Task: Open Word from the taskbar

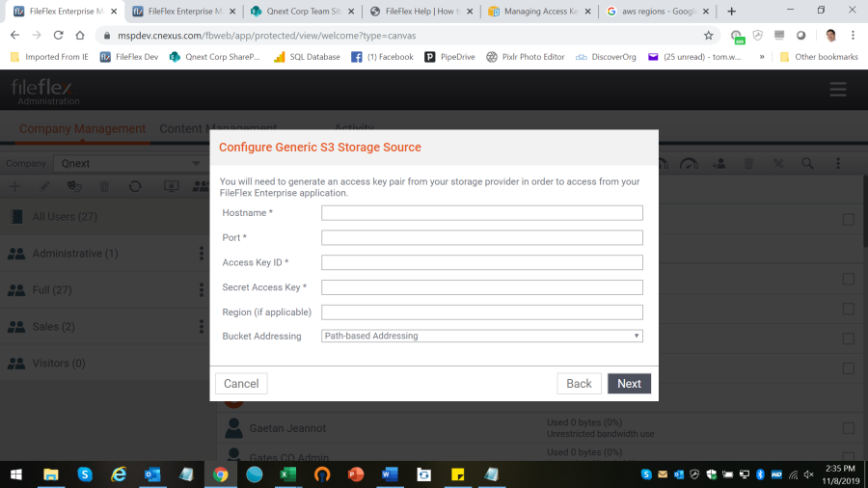Action: point(390,474)
